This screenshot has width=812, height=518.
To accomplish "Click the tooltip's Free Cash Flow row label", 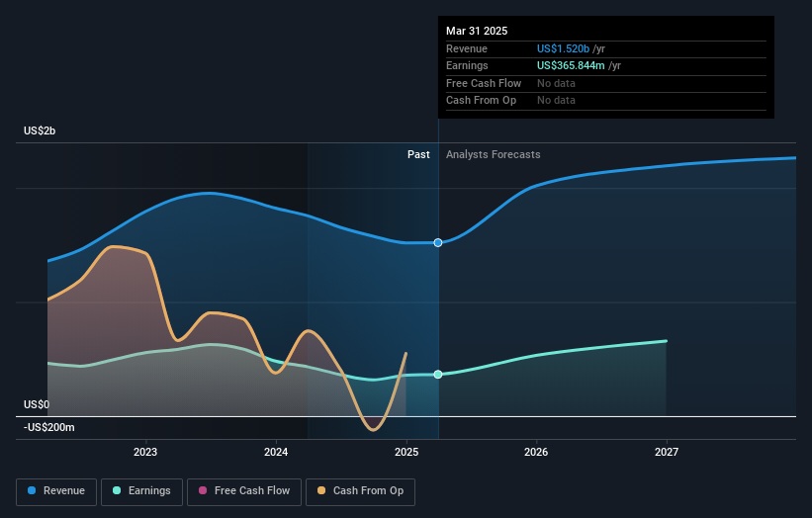I will [x=484, y=83].
